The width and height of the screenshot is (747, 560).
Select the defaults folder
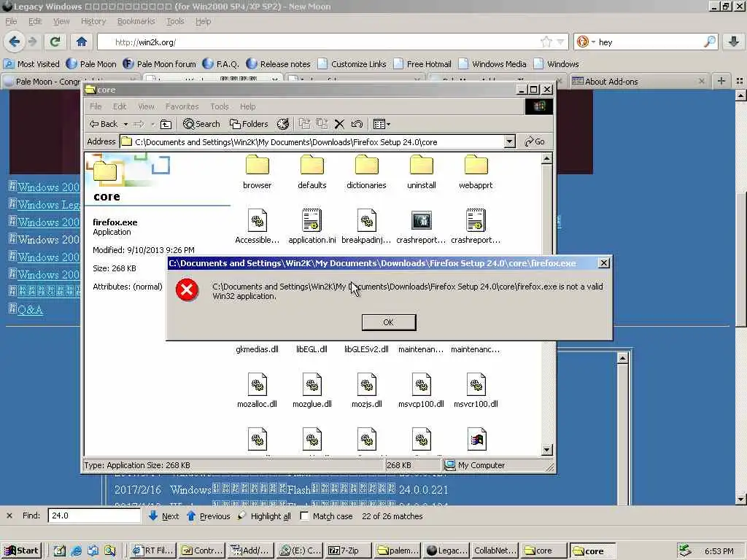tap(312, 172)
